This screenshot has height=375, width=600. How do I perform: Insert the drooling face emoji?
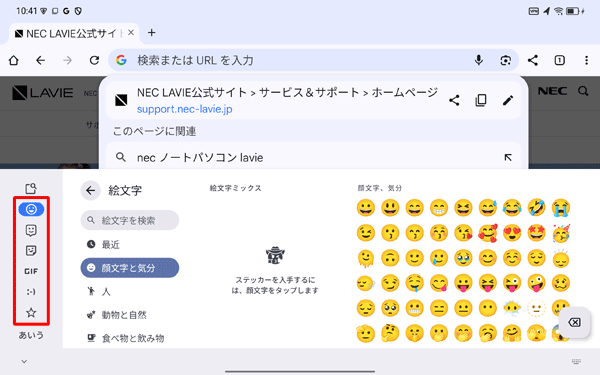(x=414, y=284)
